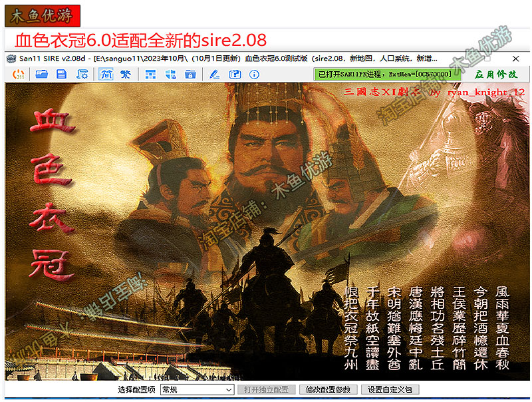Switch to Traditional Chinese 繁 button
Screen dimensions: 532x402
pos(125,74)
